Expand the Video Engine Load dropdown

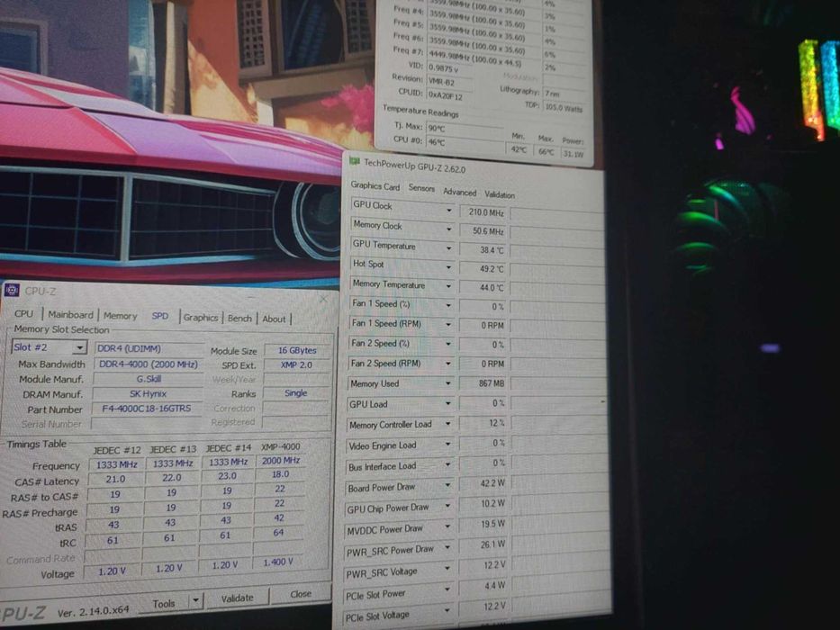point(447,444)
